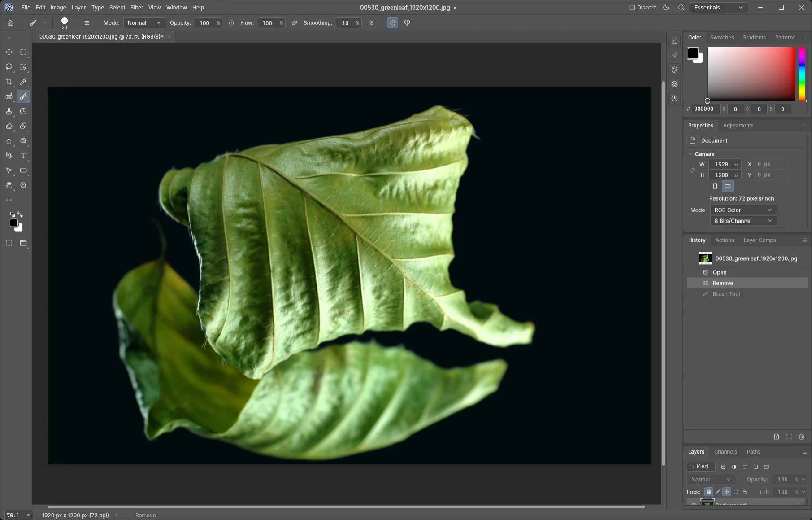The height and width of the screenshot is (520, 812).
Task: Select portrait canvas orientation
Action: pos(715,186)
